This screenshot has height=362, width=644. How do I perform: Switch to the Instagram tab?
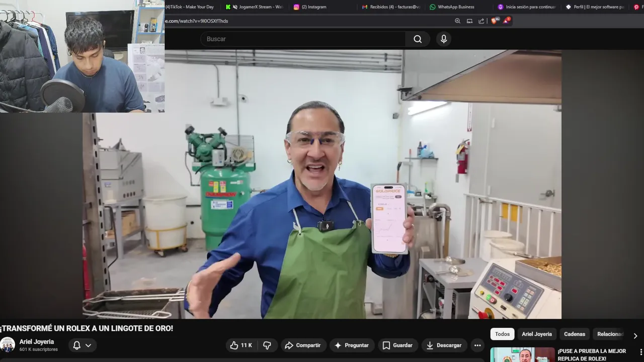310,7
